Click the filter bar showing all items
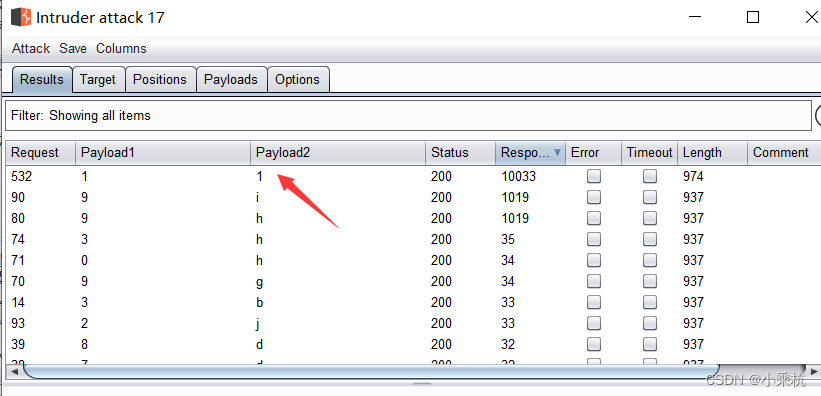 click(x=408, y=116)
